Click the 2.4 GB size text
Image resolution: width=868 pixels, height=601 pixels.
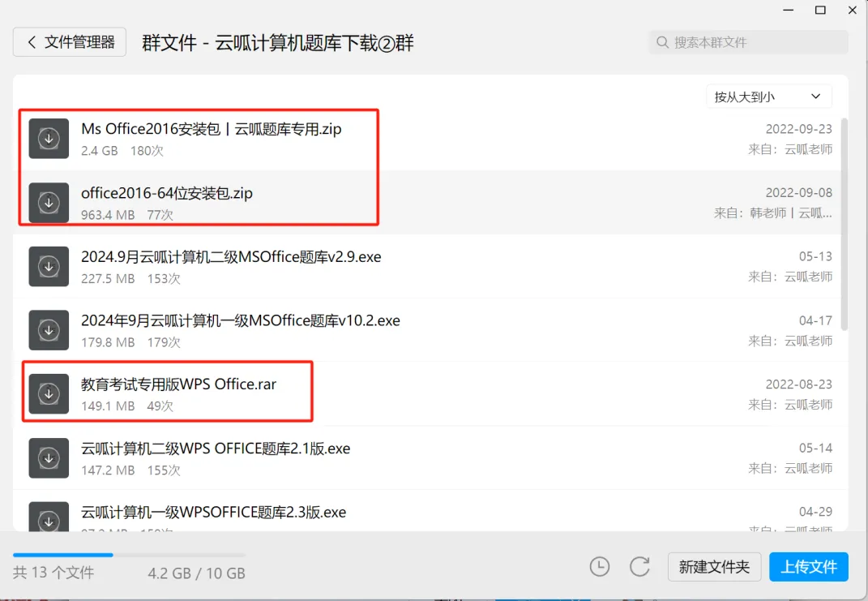[99, 151]
